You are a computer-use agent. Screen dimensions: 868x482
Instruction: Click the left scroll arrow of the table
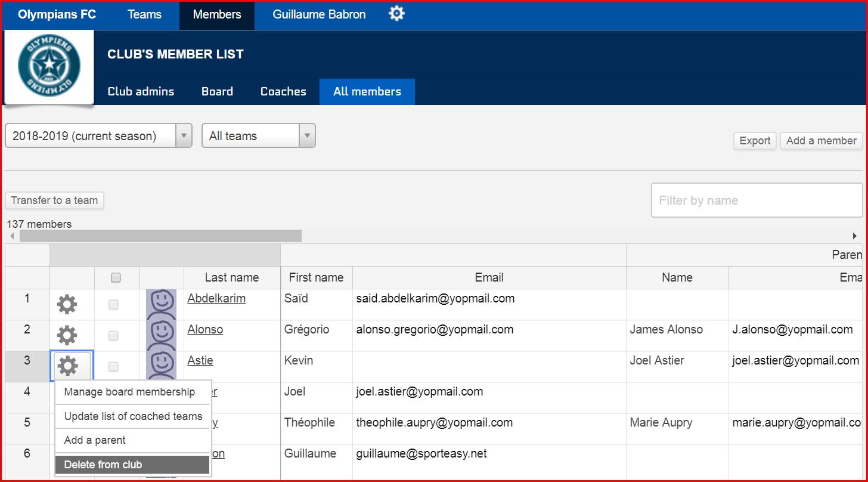click(x=12, y=236)
